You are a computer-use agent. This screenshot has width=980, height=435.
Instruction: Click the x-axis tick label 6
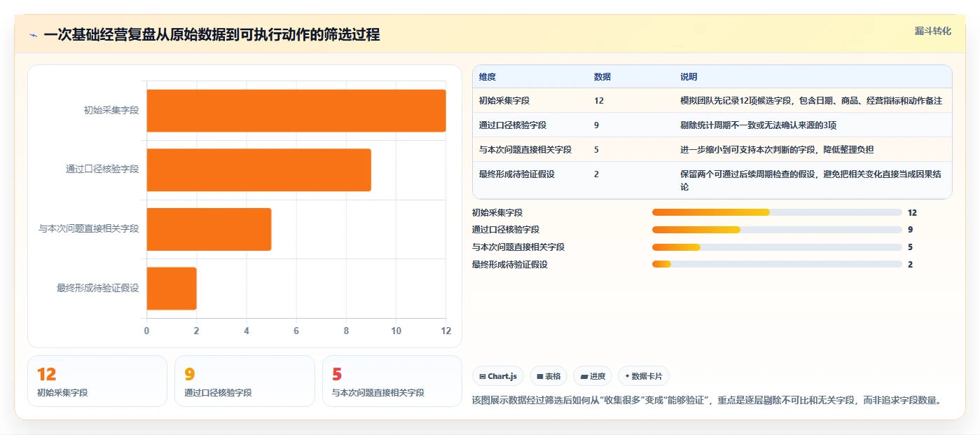tap(296, 331)
